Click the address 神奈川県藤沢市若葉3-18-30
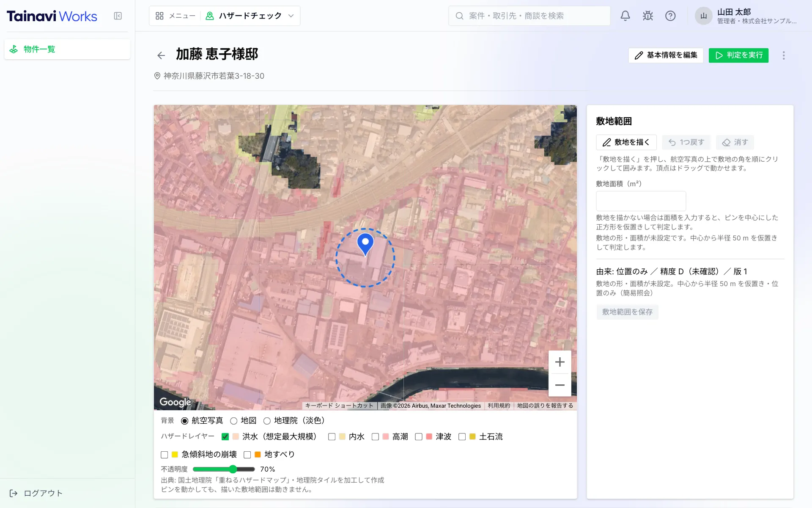Image resolution: width=812 pixels, height=508 pixels. 214,76
